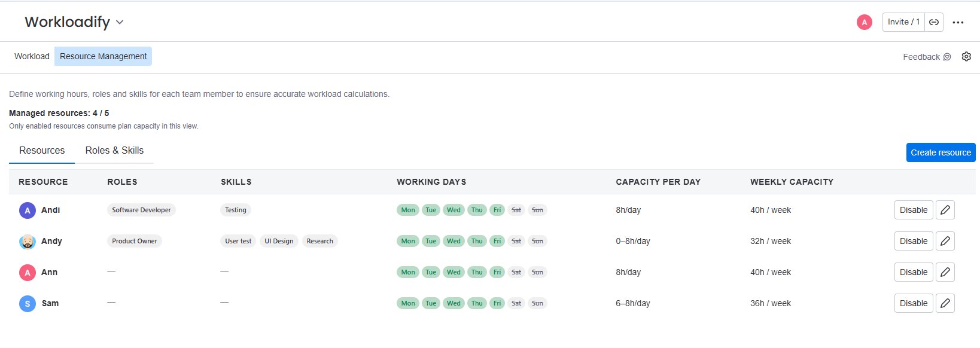Viewport: 980px width, 348px height.
Task: Click the Invite / 1 button
Action: pos(903,22)
